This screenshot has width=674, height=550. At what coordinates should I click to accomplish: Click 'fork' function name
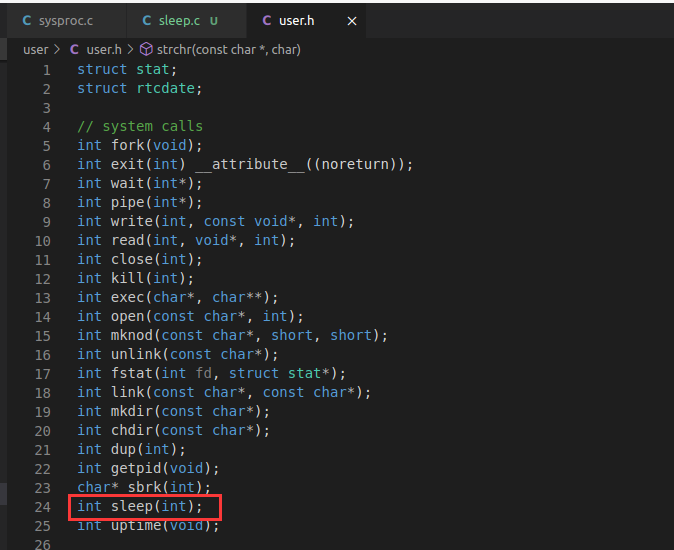pos(128,145)
